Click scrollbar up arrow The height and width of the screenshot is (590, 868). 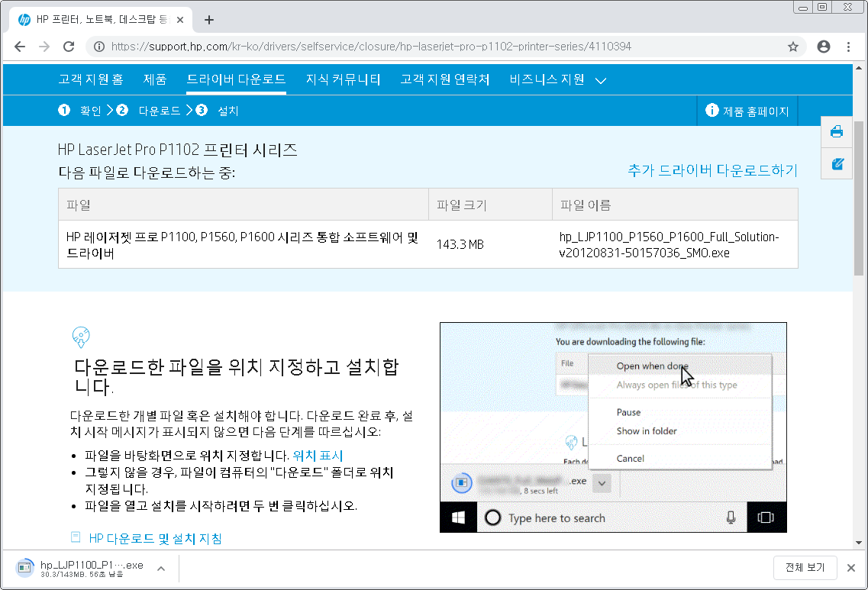coord(859,69)
